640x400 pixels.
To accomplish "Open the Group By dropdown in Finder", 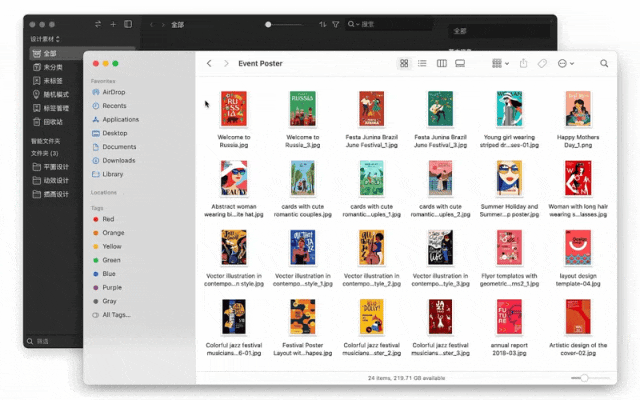I will click(x=500, y=63).
